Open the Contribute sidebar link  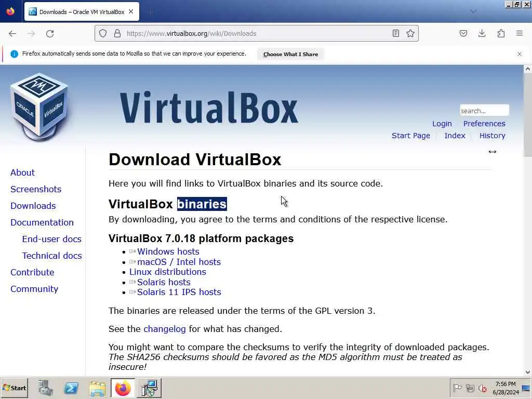pos(32,272)
